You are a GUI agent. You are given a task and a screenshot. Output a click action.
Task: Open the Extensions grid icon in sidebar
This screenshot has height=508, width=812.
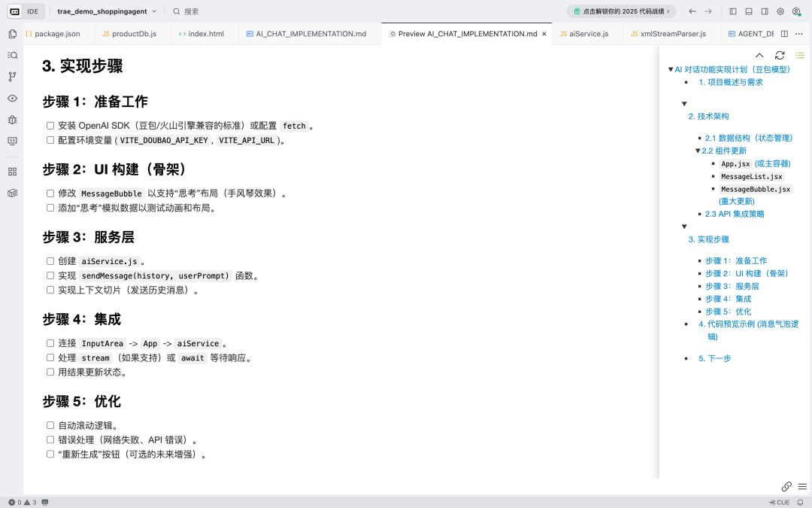[13, 172]
